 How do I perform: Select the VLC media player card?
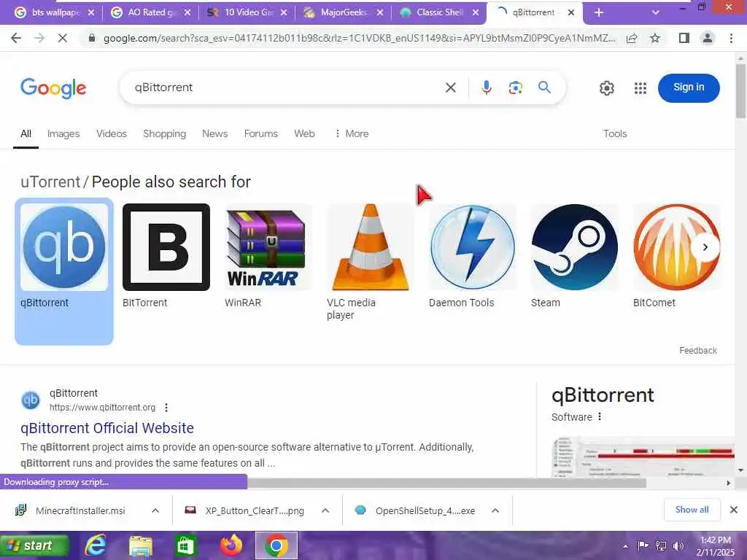[x=370, y=262]
